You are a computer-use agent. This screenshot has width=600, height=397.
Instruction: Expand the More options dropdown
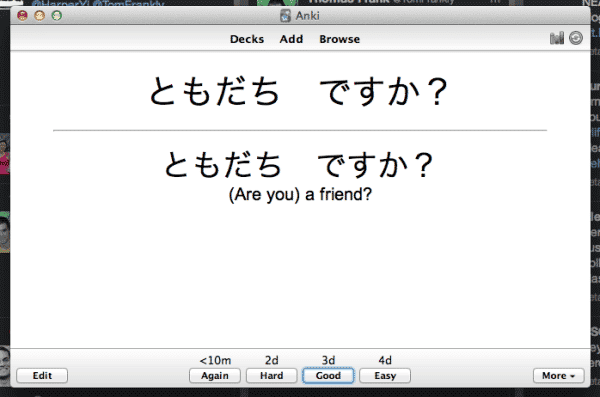[x=559, y=376]
